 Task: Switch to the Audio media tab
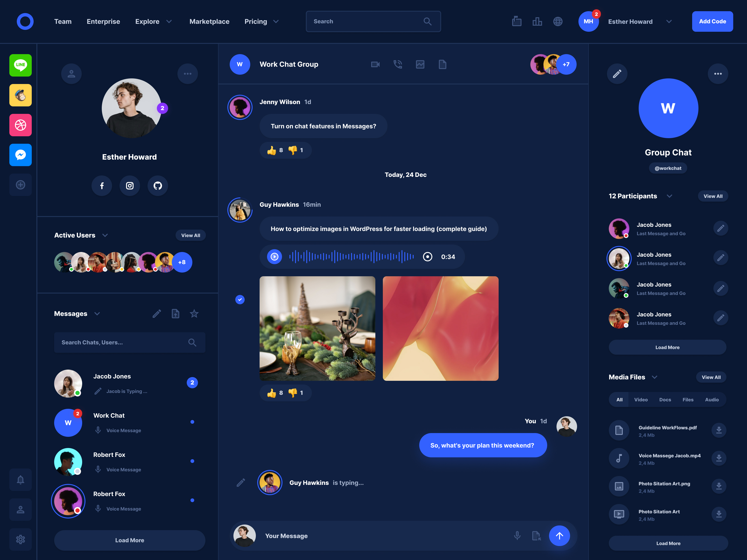tap(712, 399)
